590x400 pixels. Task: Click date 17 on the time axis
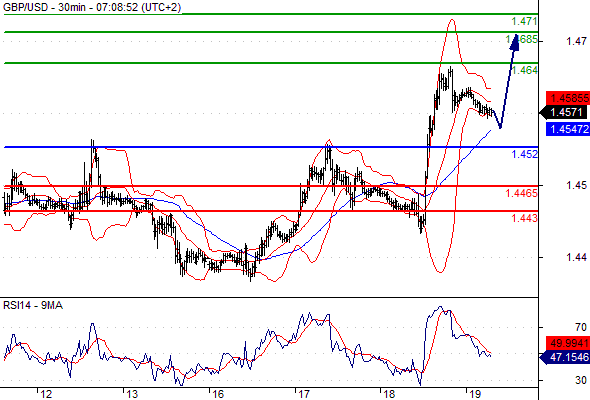pyautogui.click(x=304, y=394)
